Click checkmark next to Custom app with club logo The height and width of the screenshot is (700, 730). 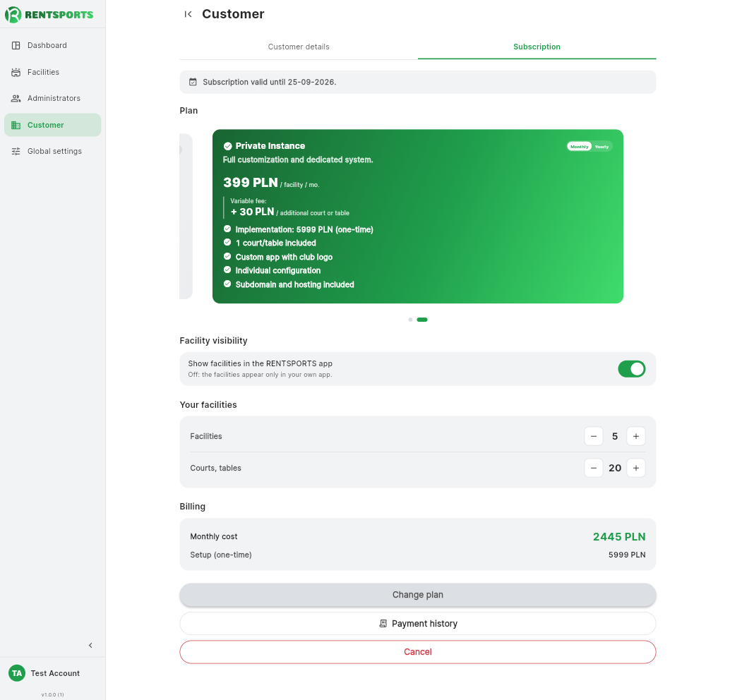(227, 256)
